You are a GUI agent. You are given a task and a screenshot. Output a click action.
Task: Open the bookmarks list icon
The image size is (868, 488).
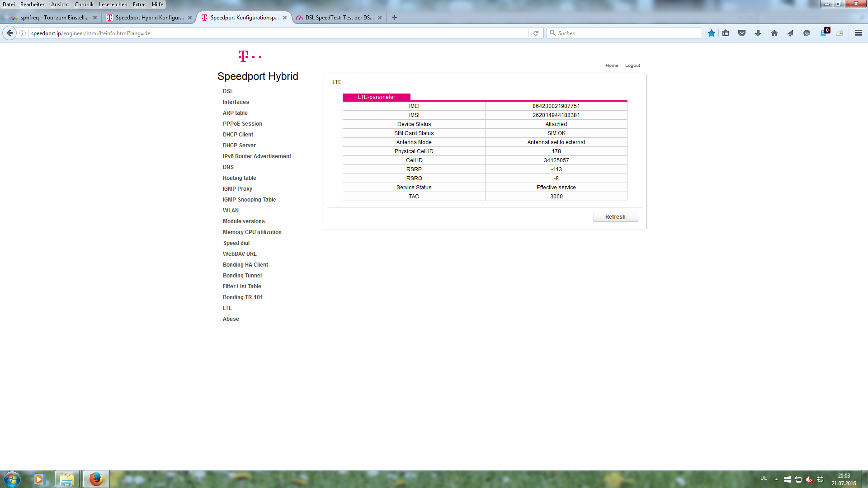pos(726,33)
